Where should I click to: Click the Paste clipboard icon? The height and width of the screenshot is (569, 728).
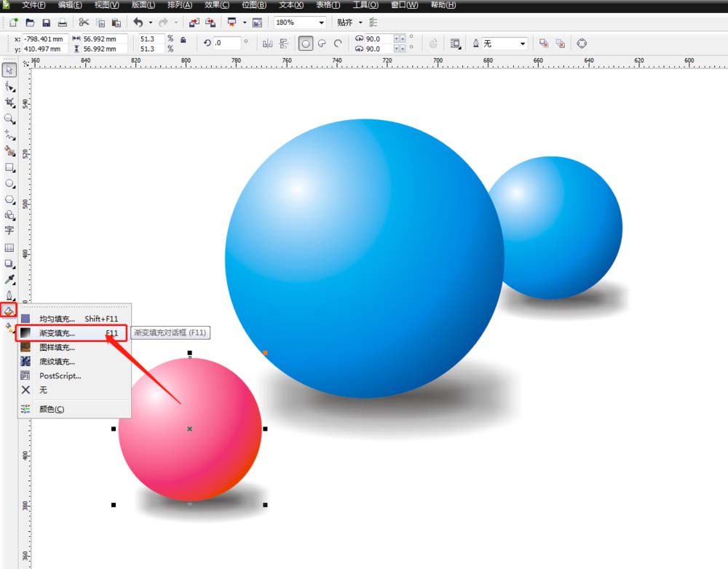tap(116, 23)
